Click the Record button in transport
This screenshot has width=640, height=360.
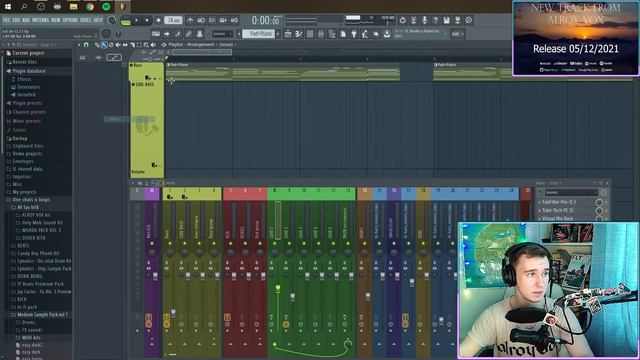pos(159,20)
